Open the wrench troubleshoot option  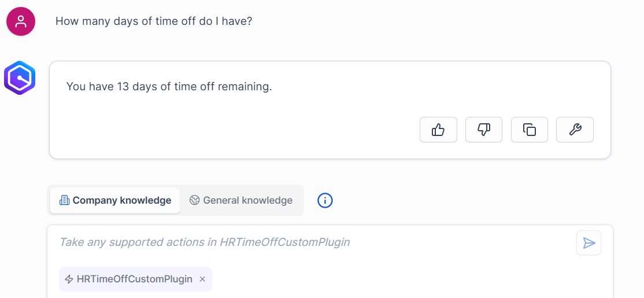tap(575, 130)
